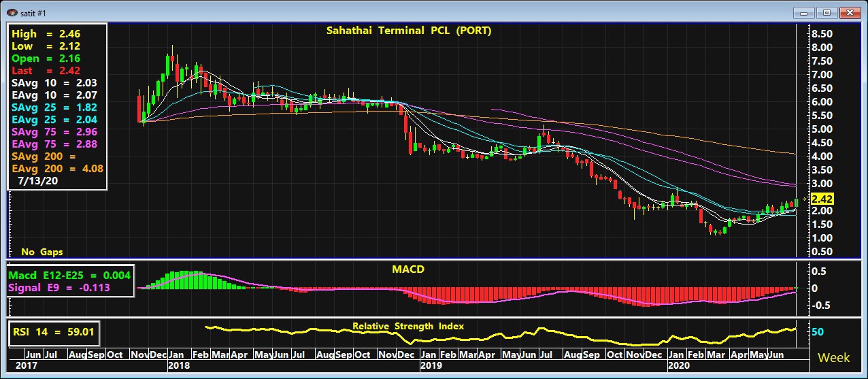Viewport: 868px width, 379px height.
Task: Select the Sahathai Terminal PCL (PORT) chart title
Action: click(408, 31)
